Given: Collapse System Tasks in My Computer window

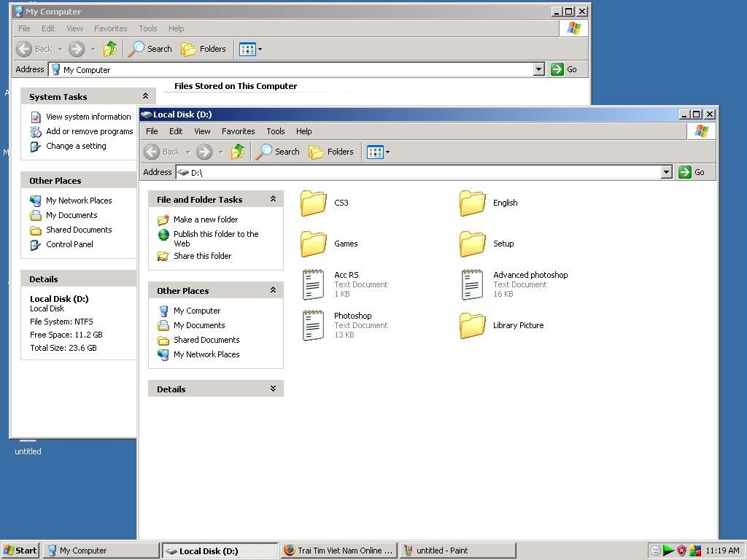Looking at the screenshot, I should click(x=145, y=96).
